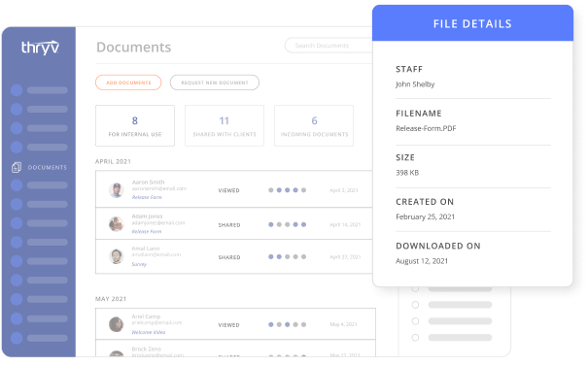The image size is (588, 366).
Task: Select the second radio option below File Details
Action: 415,305
